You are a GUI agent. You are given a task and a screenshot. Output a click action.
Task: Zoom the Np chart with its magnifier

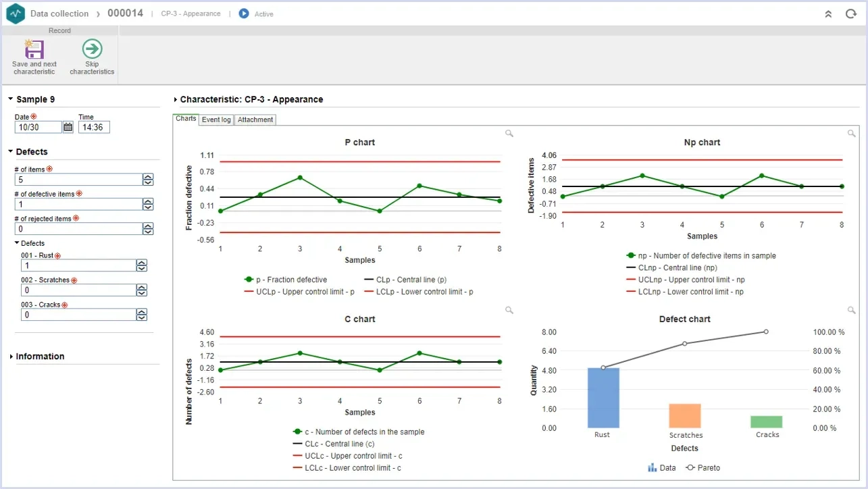pos(852,133)
